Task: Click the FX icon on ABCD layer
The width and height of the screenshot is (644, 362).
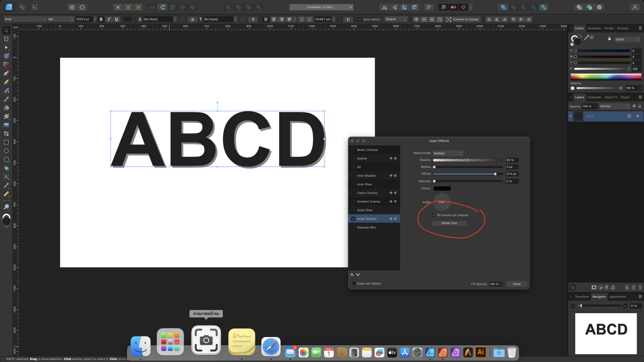Action: (x=629, y=116)
